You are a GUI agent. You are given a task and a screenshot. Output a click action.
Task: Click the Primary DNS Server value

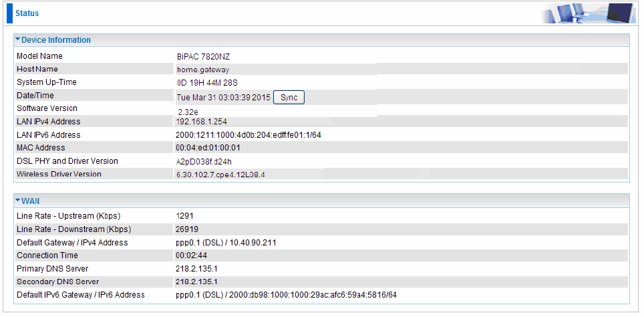[196, 268]
